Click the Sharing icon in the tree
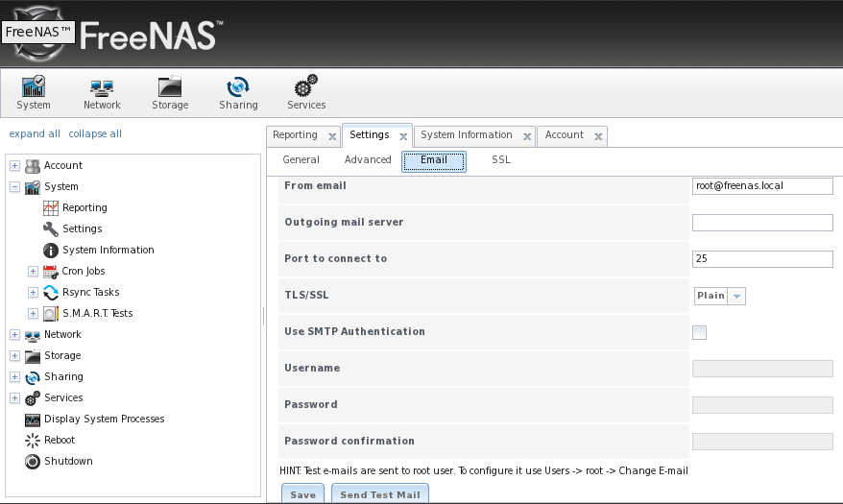 pos(33,377)
